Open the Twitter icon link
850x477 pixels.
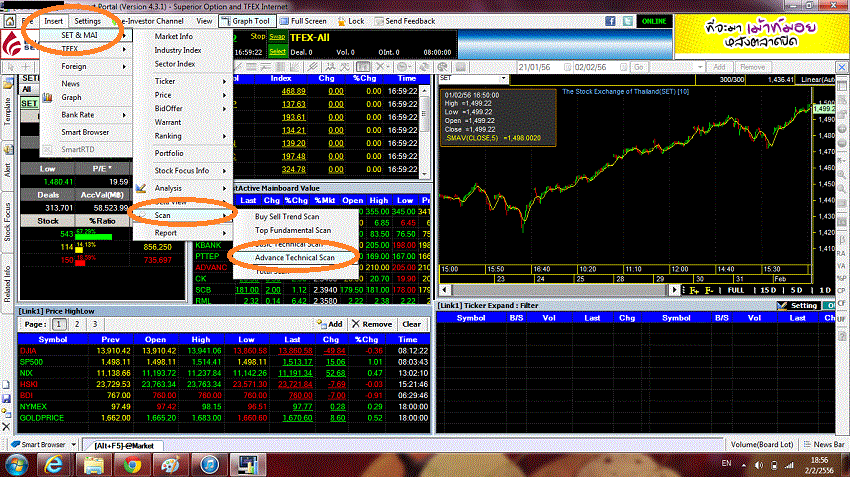(627, 21)
